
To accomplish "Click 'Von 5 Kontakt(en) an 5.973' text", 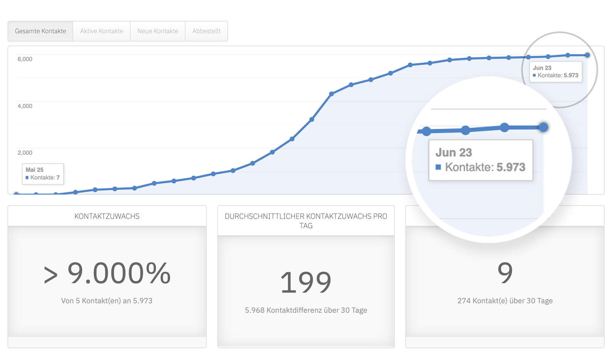I will pos(107,301).
